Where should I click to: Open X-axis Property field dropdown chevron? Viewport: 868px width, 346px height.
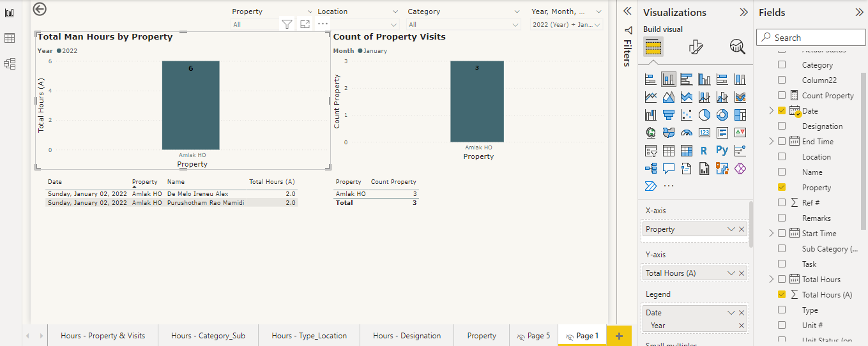coord(731,229)
